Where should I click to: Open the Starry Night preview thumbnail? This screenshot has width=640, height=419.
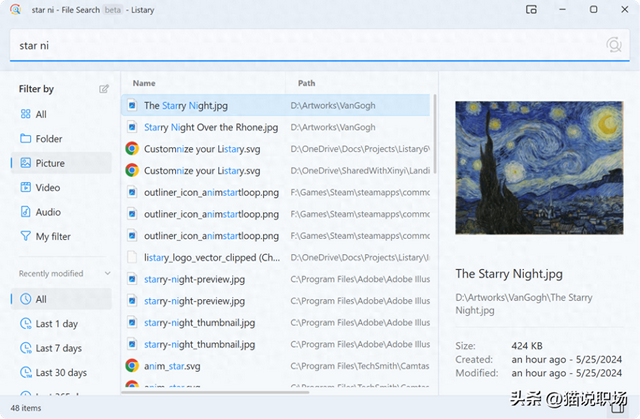pyautogui.click(x=539, y=168)
